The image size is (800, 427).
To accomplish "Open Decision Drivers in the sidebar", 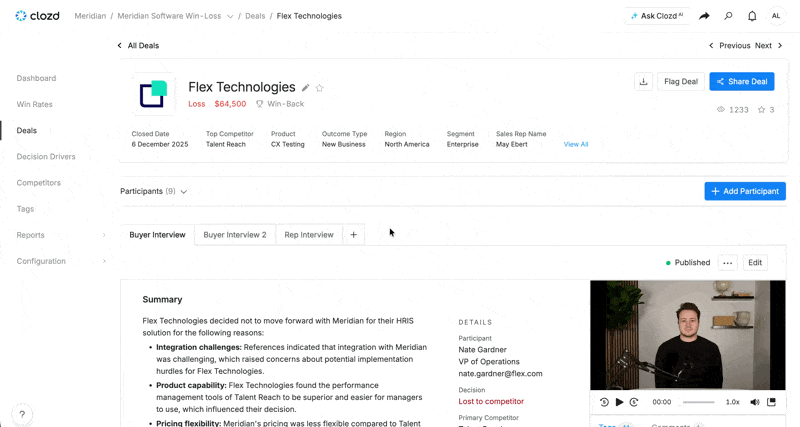I will (x=46, y=157).
